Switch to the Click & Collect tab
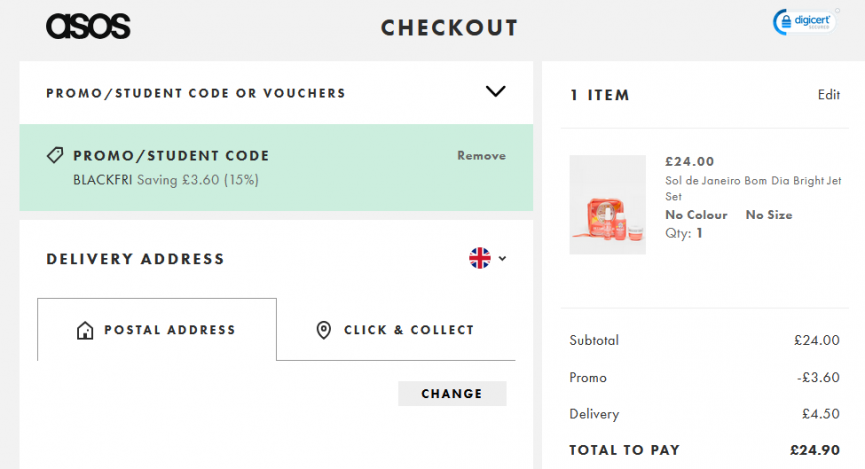 396,329
